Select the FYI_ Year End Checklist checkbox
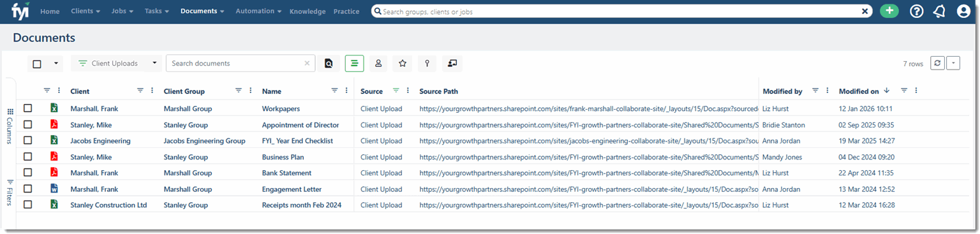 pyautogui.click(x=28, y=140)
